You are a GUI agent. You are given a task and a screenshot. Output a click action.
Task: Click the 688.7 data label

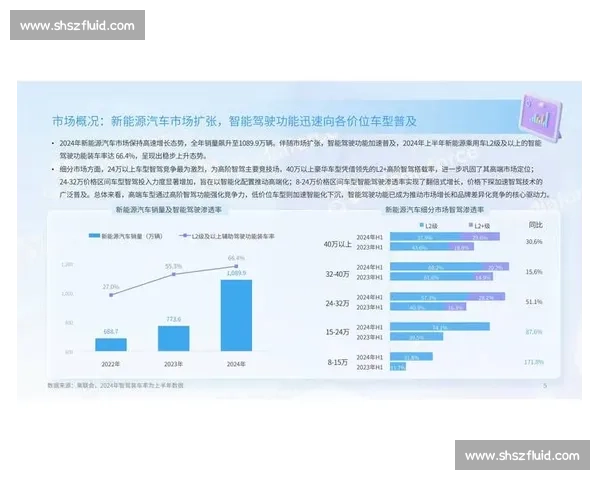tap(111, 331)
